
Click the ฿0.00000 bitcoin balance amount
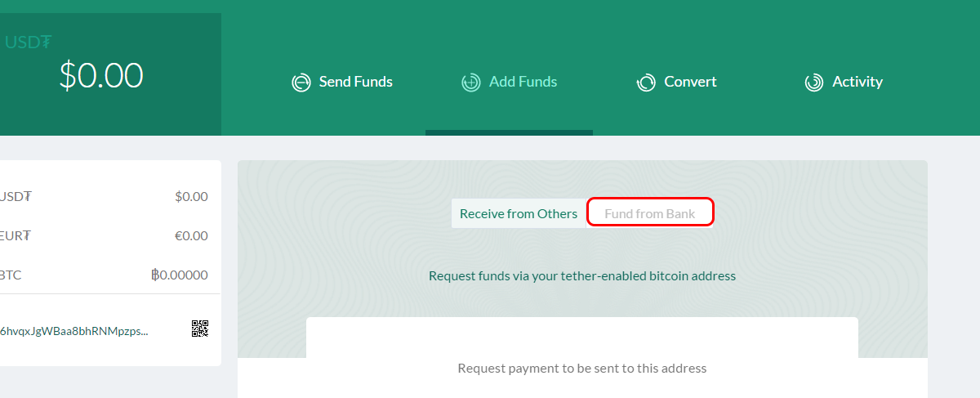(x=179, y=275)
